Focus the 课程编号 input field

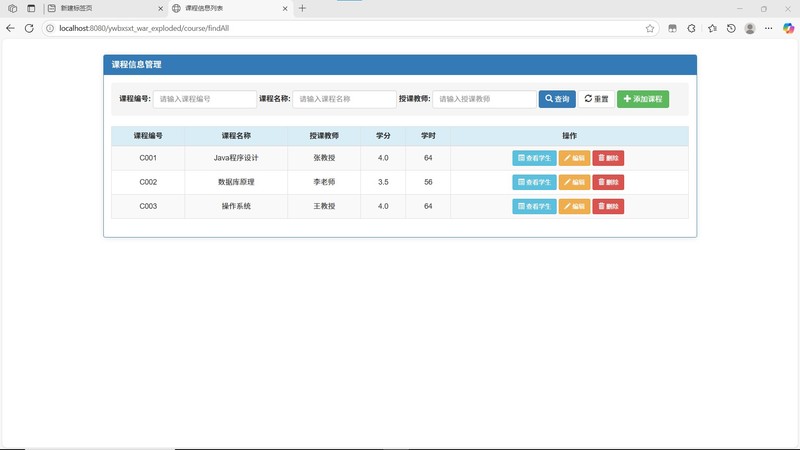coord(205,99)
